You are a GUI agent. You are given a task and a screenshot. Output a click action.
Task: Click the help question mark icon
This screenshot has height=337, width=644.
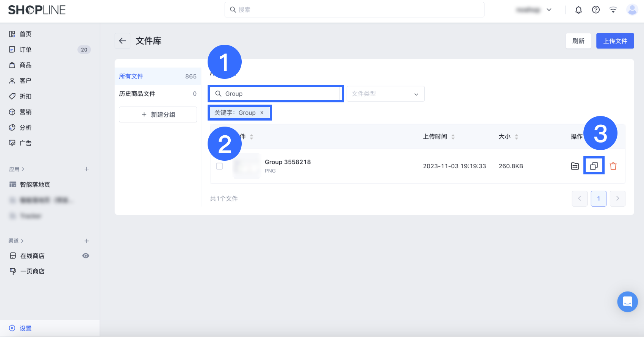596,10
